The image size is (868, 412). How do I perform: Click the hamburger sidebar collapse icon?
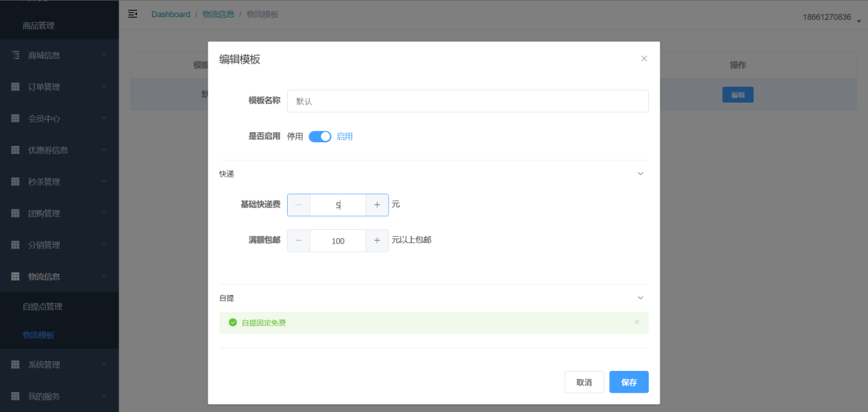(133, 14)
